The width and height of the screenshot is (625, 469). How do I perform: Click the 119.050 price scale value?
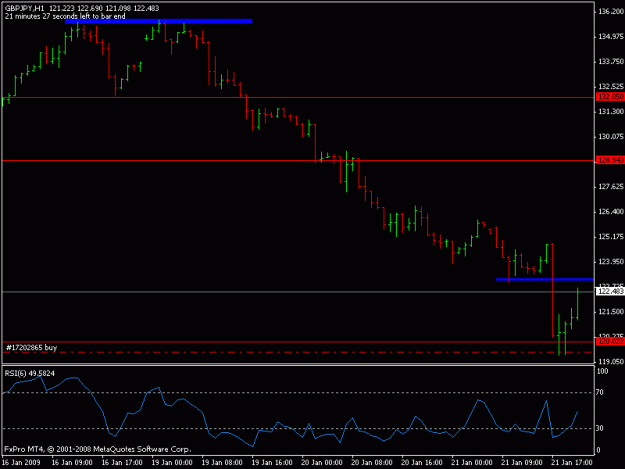coord(611,362)
